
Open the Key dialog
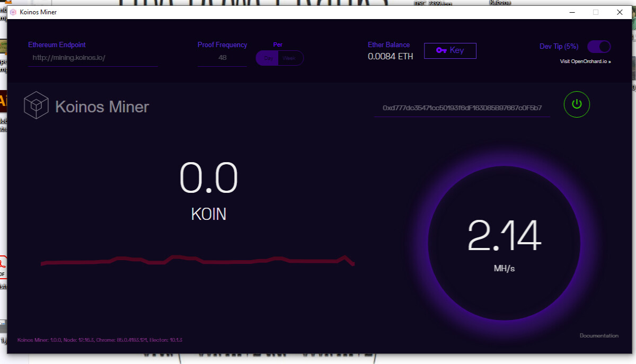click(450, 50)
